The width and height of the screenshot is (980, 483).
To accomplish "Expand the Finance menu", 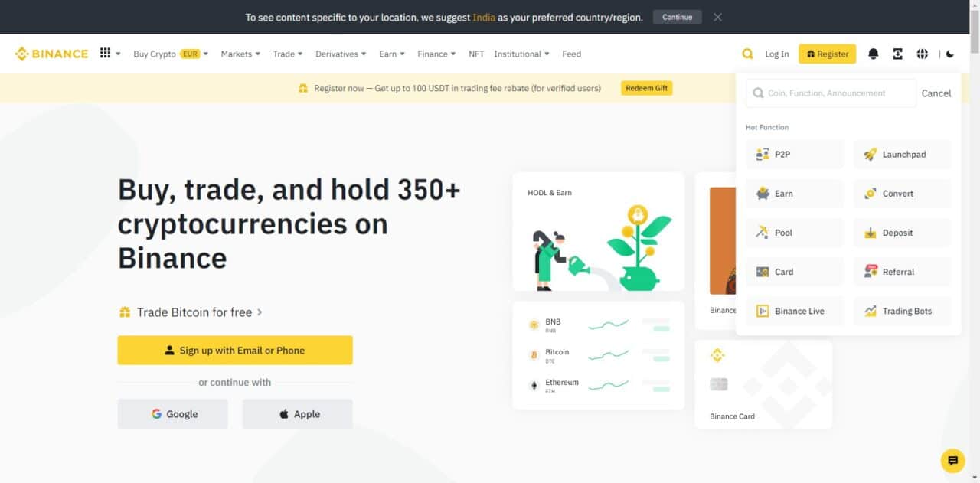I will (x=436, y=54).
